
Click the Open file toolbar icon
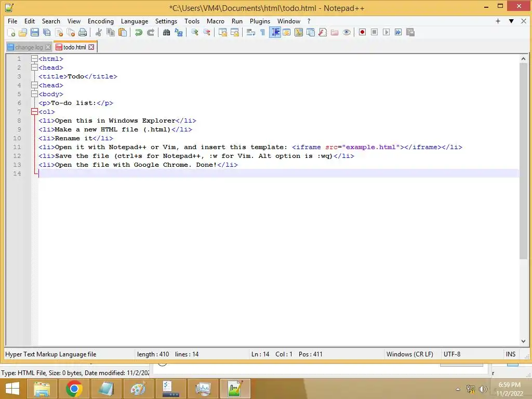click(x=23, y=32)
